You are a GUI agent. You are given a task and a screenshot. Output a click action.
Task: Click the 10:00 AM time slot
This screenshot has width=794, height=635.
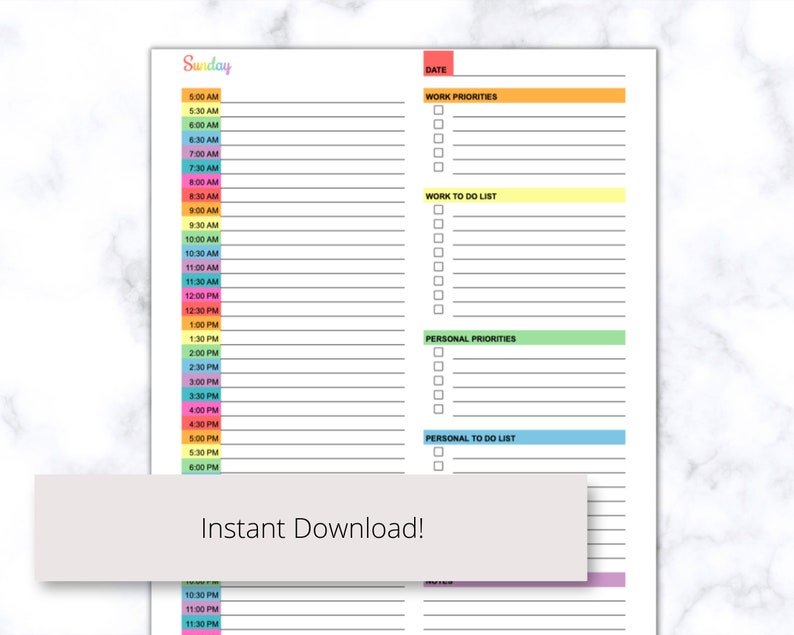point(202,239)
